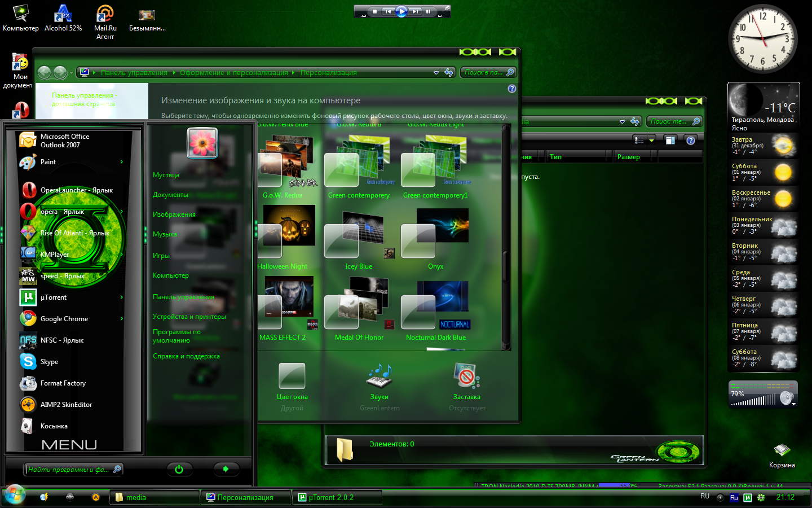The height and width of the screenshot is (508, 812).
Task: Click the µTorrent icon in system tray
Action: [747, 497]
